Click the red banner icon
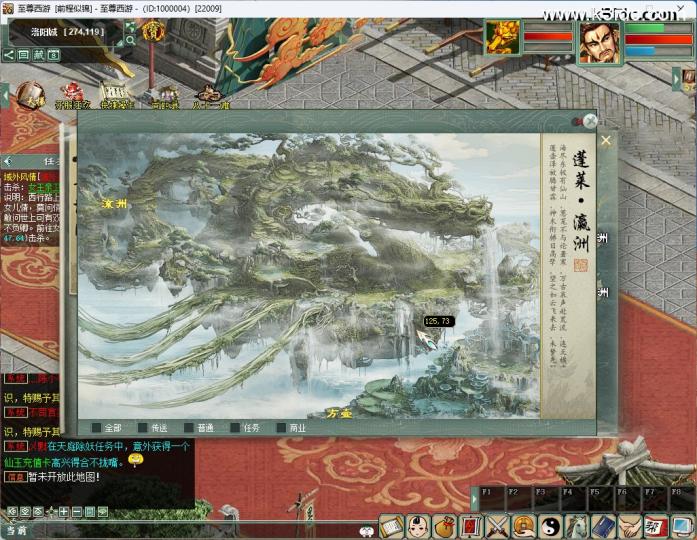This screenshot has height=540, width=697. (471, 527)
